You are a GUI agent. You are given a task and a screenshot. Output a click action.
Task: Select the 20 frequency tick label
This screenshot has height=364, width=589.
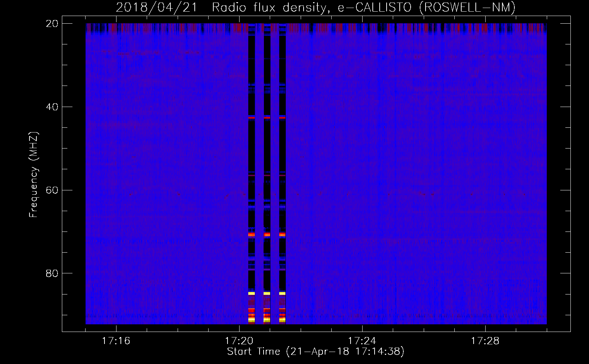pos(52,24)
